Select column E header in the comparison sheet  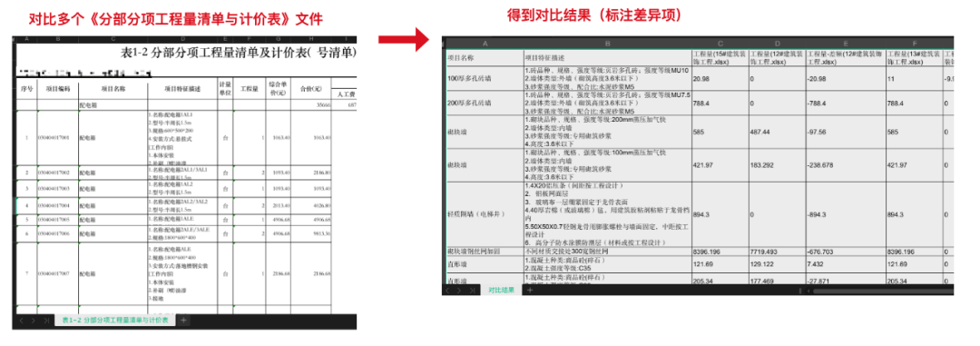[x=846, y=44]
